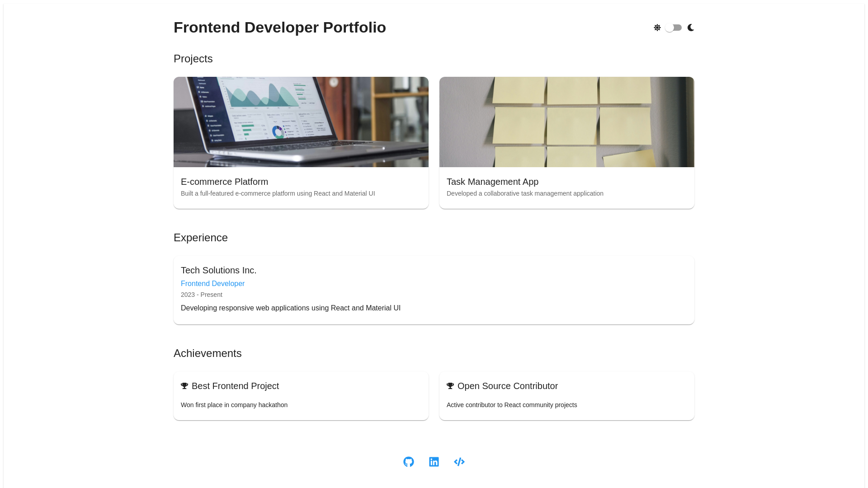The height and width of the screenshot is (488, 868).
Task: Click trophy icon beside Best Frontend Project
Action: pos(184,386)
